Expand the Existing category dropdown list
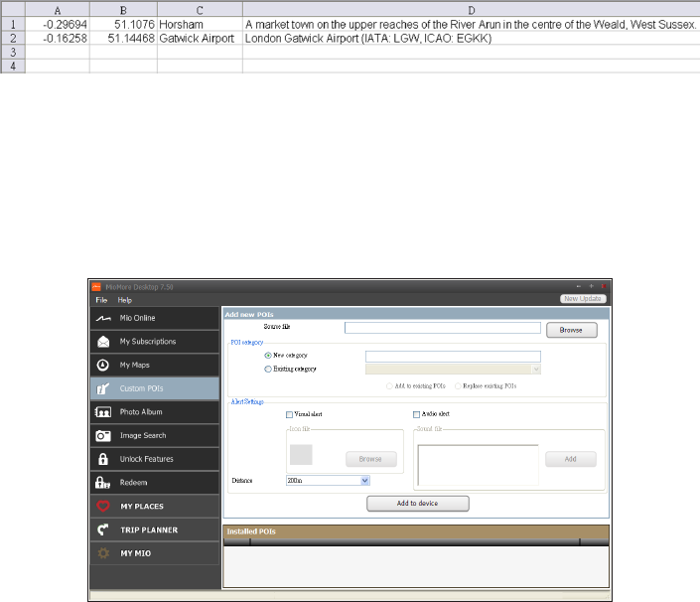 click(x=536, y=370)
